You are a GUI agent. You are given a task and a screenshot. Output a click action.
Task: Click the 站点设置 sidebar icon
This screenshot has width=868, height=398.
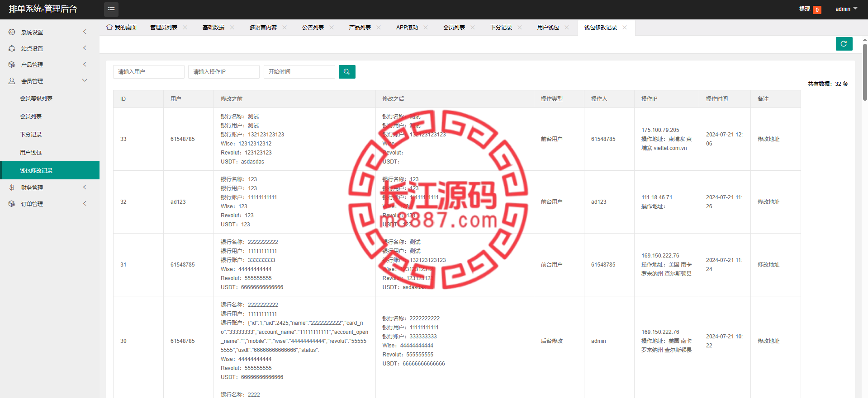pyautogui.click(x=12, y=48)
